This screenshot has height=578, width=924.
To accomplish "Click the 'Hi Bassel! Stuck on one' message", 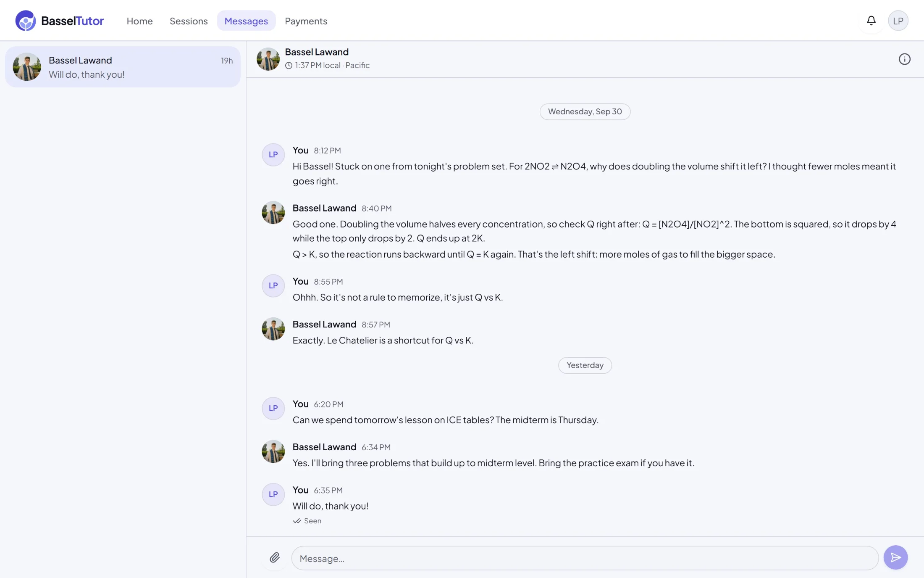I will point(594,174).
